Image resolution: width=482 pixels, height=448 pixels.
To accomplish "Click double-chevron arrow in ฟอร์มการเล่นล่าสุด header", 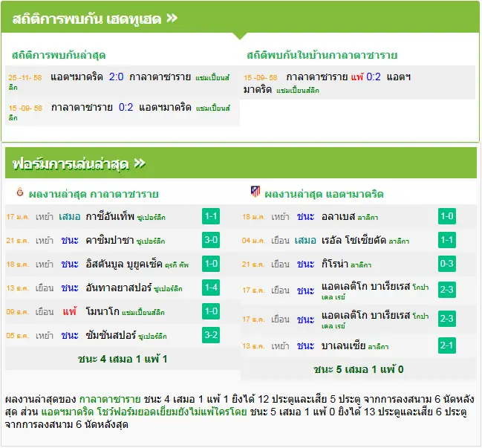I will (x=140, y=163).
